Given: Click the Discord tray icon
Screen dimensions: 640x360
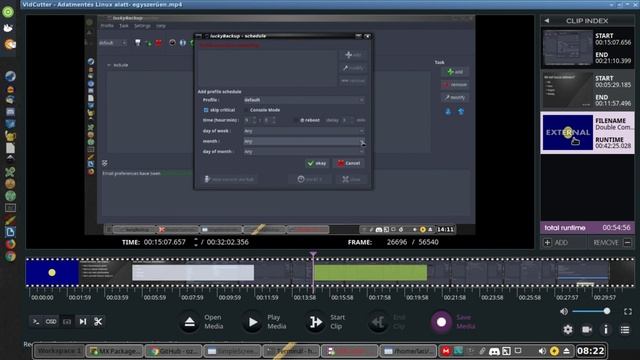Looking at the screenshot, I should click(494, 351).
